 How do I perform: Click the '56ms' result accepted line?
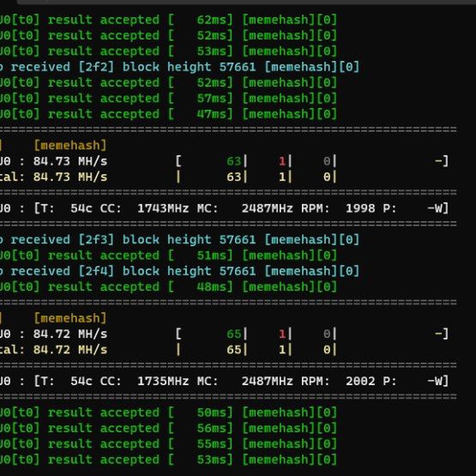[169, 428]
